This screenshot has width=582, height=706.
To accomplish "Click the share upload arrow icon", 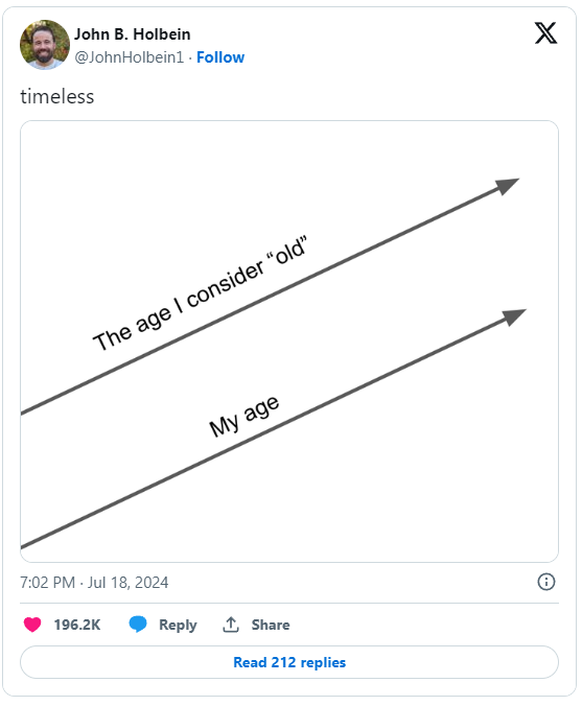I will pos(231,625).
